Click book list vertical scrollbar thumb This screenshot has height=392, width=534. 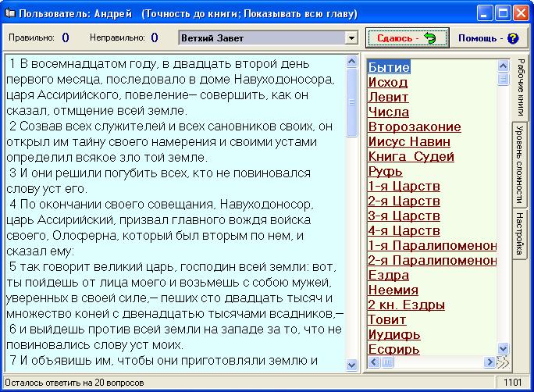tap(503, 79)
